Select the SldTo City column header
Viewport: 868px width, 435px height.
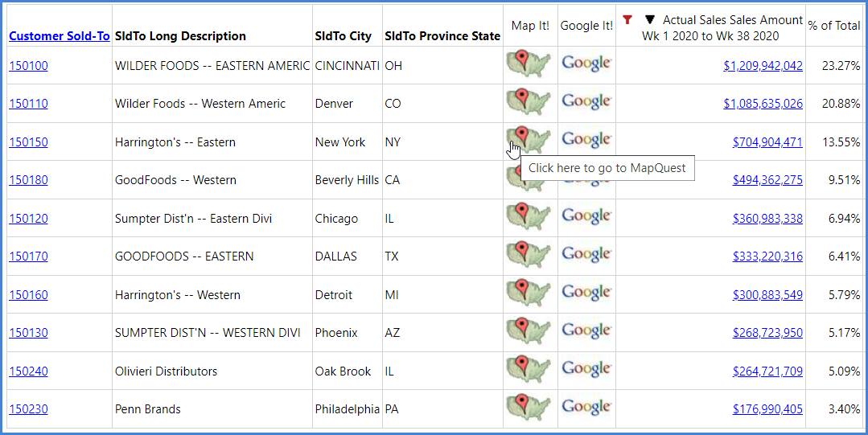click(x=343, y=36)
